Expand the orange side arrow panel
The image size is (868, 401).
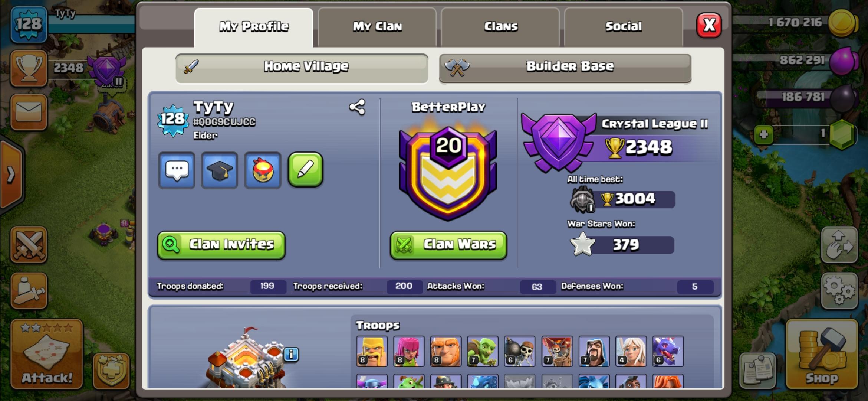pyautogui.click(x=11, y=175)
